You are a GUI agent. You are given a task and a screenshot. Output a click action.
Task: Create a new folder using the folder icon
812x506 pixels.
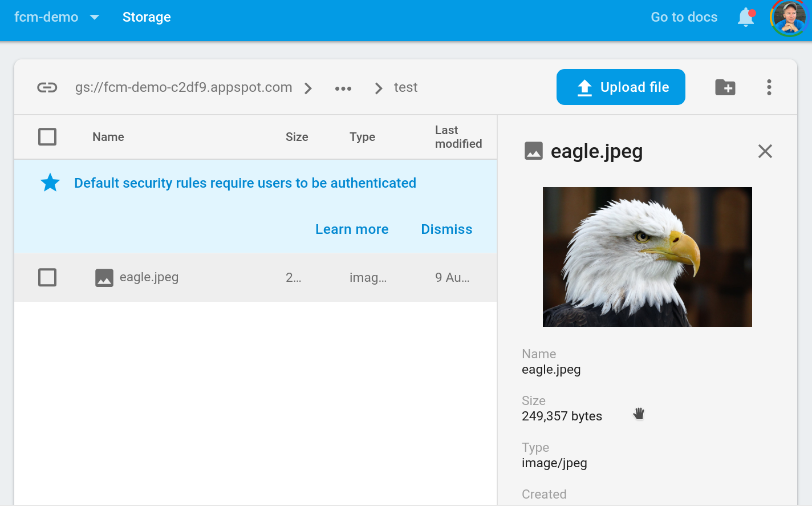point(724,87)
